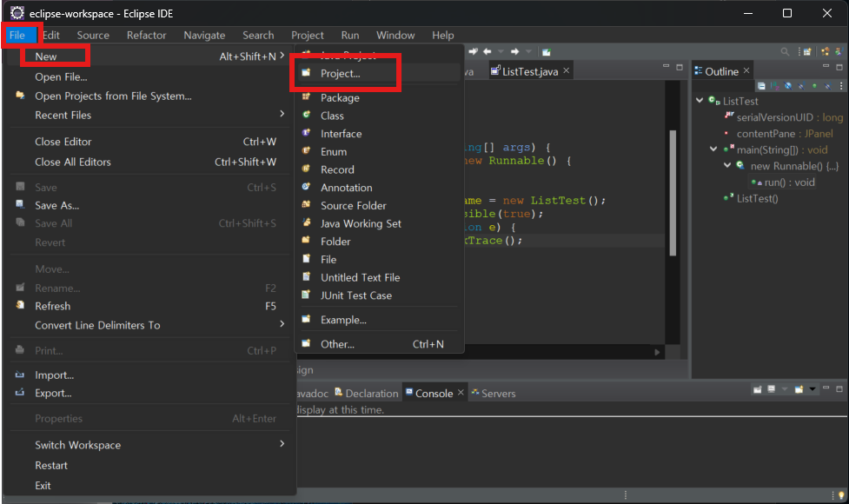This screenshot has width=849, height=504.
Task: Click the magnifier search icon in main toolbar
Action: click(785, 52)
